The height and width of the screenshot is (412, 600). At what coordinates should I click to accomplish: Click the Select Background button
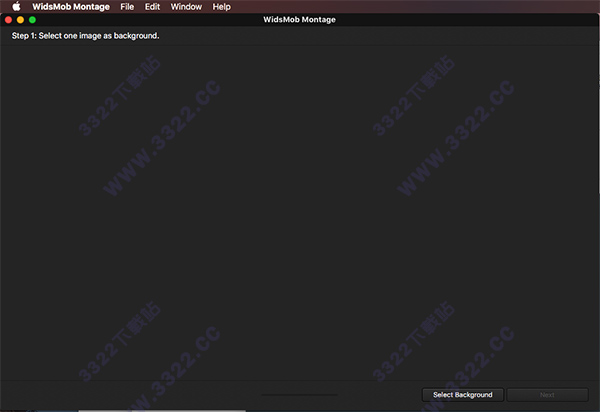click(463, 395)
